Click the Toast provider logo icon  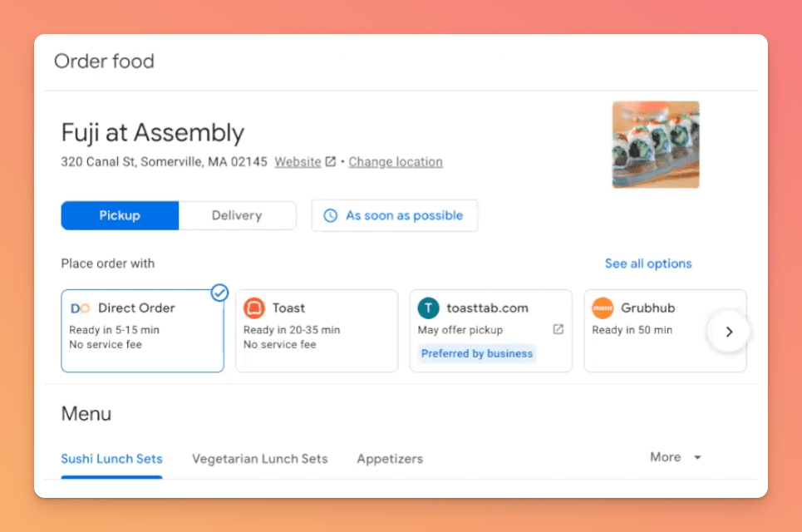point(254,308)
